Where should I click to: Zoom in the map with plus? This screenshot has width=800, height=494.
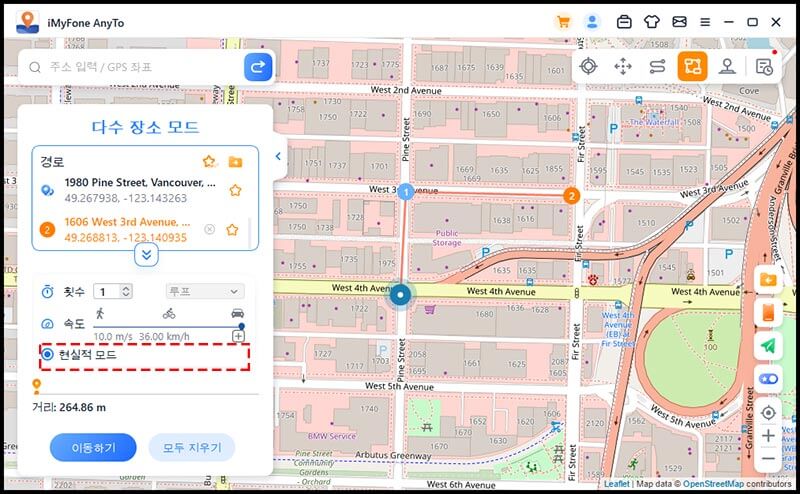click(x=768, y=435)
